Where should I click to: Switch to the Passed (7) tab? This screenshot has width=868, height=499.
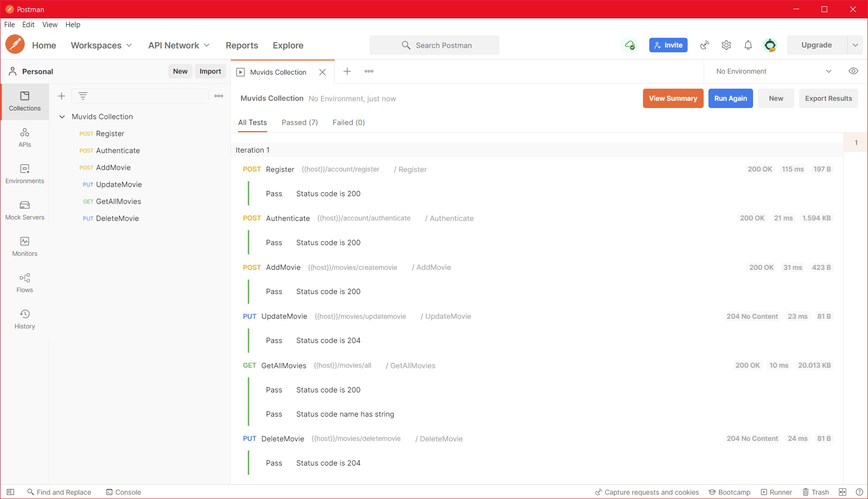pyautogui.click(x=300, y=123)
